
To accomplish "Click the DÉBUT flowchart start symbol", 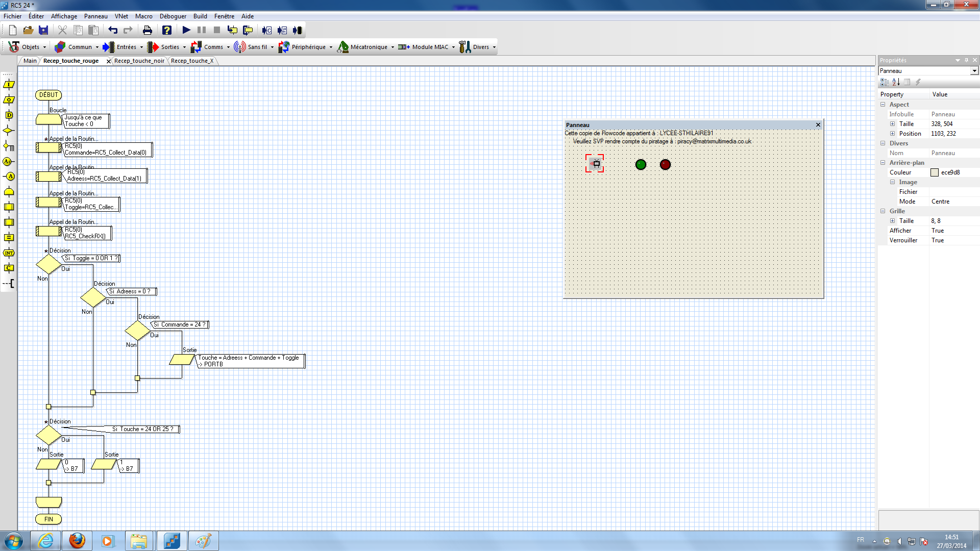I will point(48,94).
